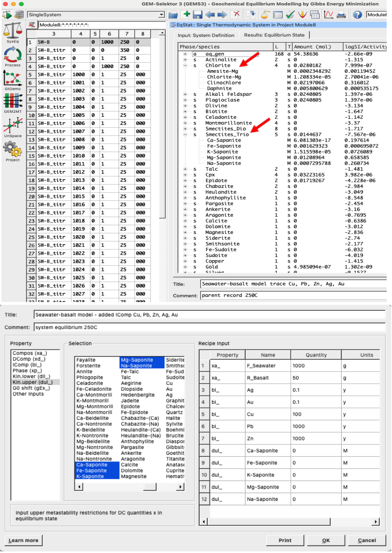Expand the Alkali Feldspar phase row
The height and width of the screenshot is (553, 392).
pyautogui.click(x=185, y=94)
